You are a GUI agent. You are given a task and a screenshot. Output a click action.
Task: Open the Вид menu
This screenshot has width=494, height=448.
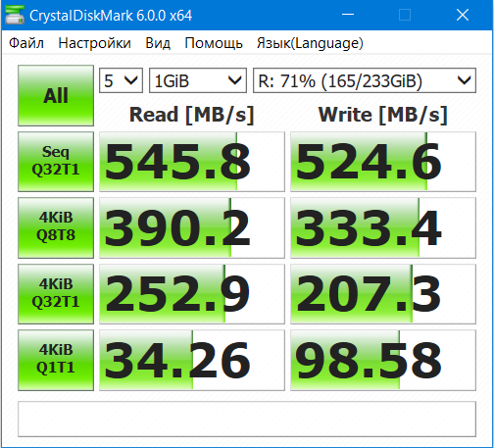click(158, 43)
